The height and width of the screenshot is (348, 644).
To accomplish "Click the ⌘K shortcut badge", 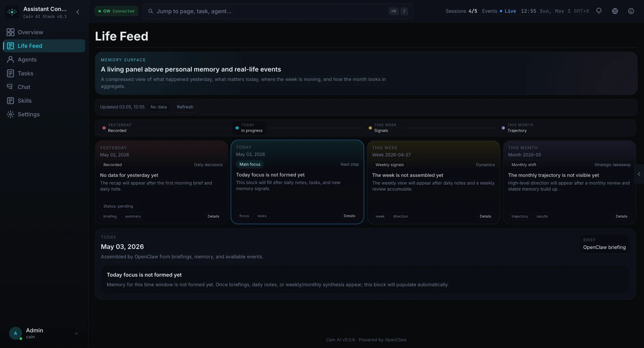I will [393, 11].
